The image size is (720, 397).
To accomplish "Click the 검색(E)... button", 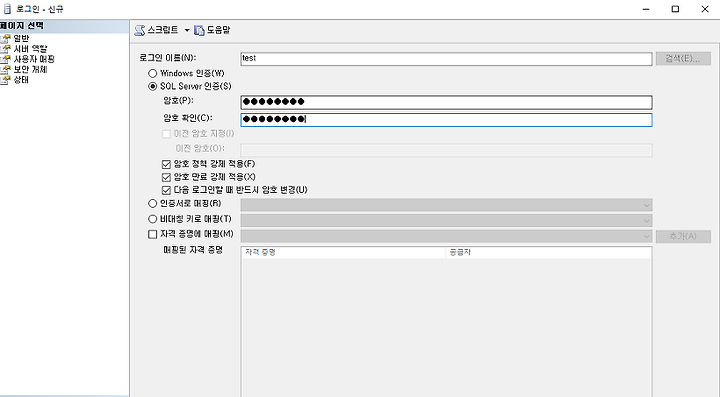I will pyautogui.click(x=683, y=58).
